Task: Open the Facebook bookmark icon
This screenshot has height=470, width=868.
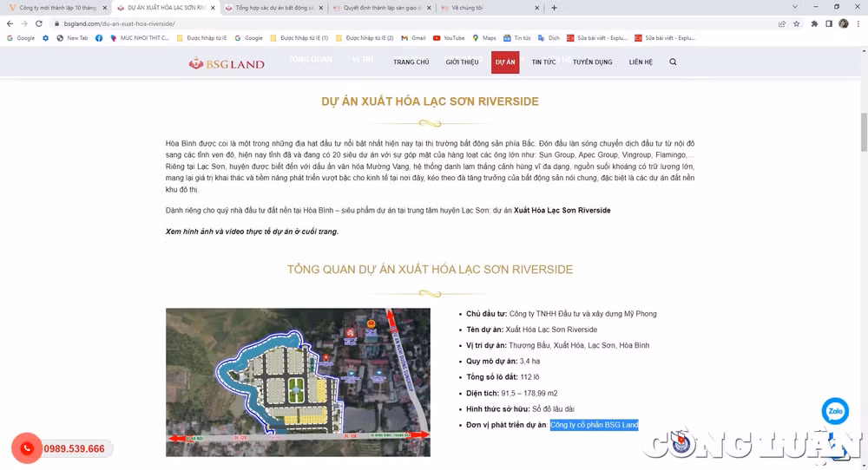Action: pos(99,38)
